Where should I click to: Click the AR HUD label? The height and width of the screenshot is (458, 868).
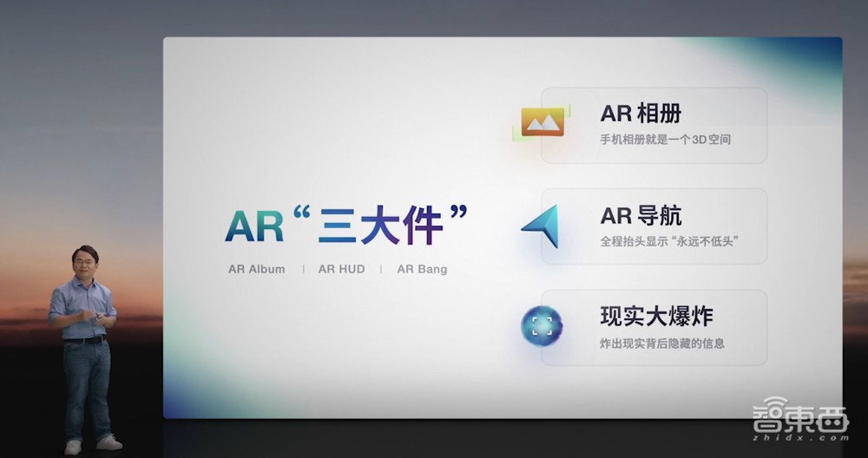click(341, 270)
